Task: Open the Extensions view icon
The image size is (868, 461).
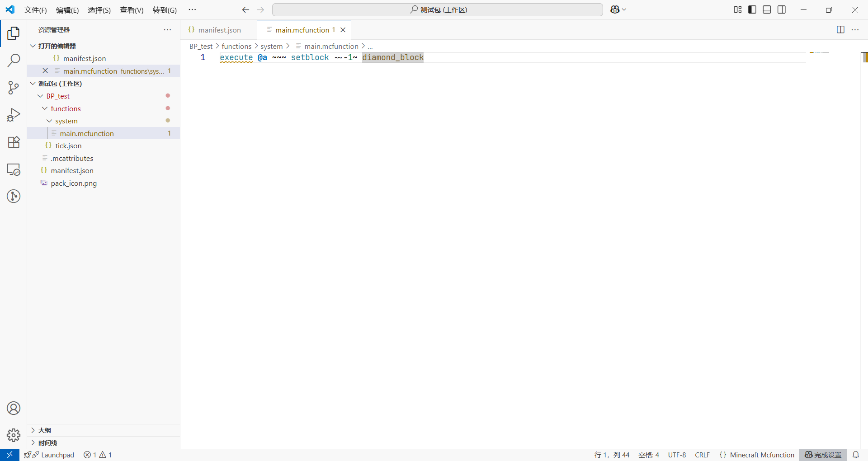Action: click(14, 142)
